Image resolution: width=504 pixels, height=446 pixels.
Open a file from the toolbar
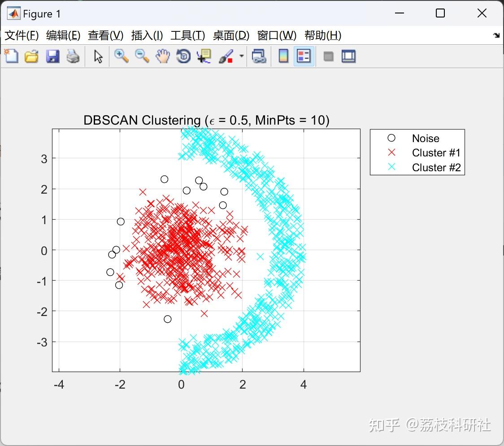pyautogui.click(x=31, y=56)
